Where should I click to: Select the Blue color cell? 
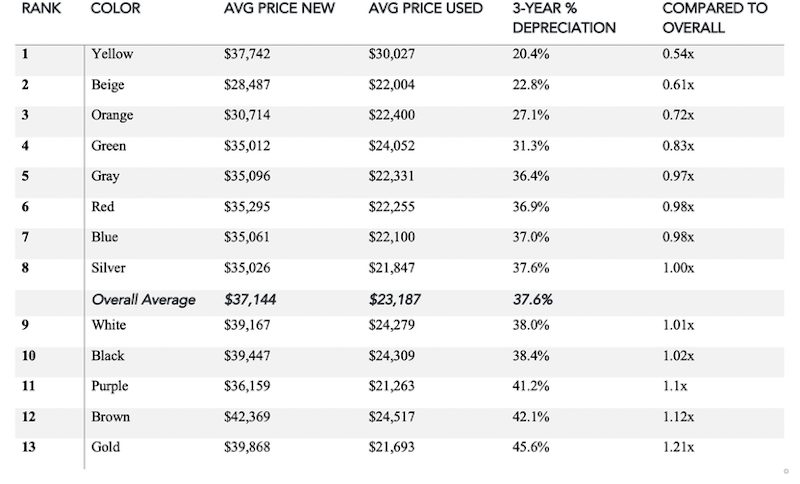click(105, 237)
